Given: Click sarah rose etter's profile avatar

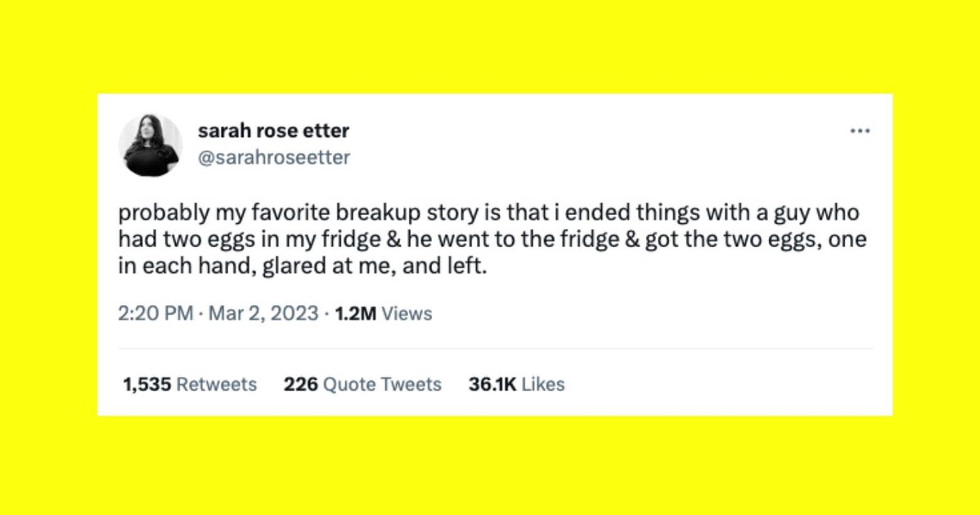Looking at the screenshot, I should coord(150,146).
